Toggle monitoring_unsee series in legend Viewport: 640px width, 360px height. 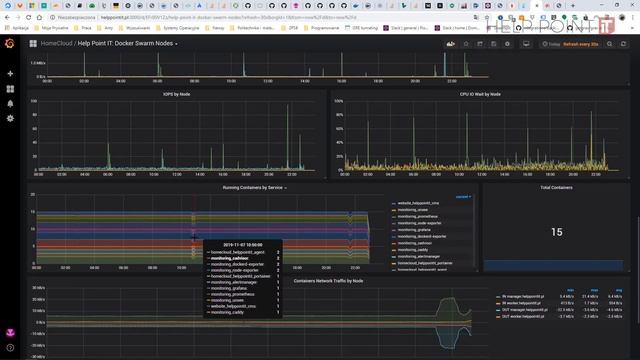[x=413, y=210]
